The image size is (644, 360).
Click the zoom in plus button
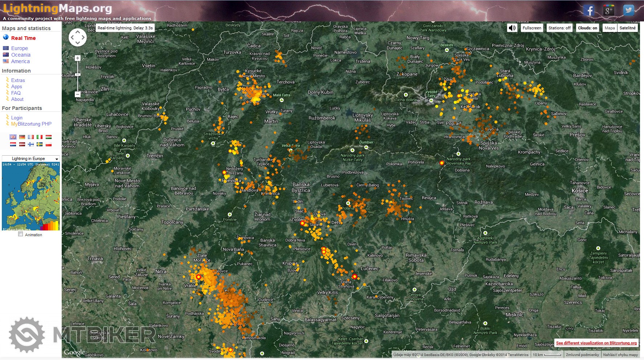pyautogui.click(x=77, y=58)
